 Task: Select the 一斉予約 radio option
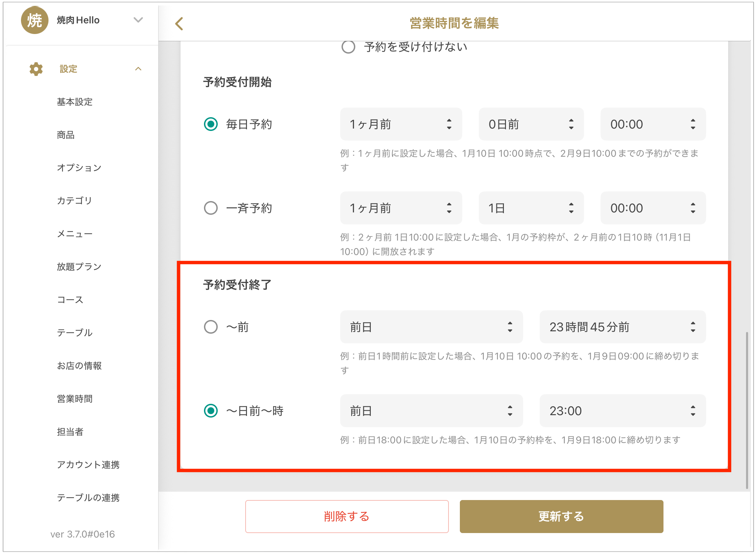(x=211, y=208)
